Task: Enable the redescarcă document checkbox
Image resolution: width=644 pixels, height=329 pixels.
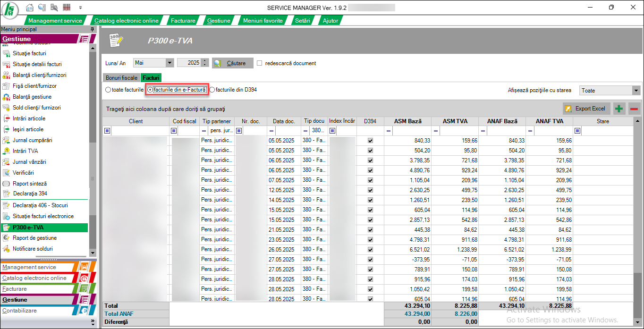Action: pos(259,63)
